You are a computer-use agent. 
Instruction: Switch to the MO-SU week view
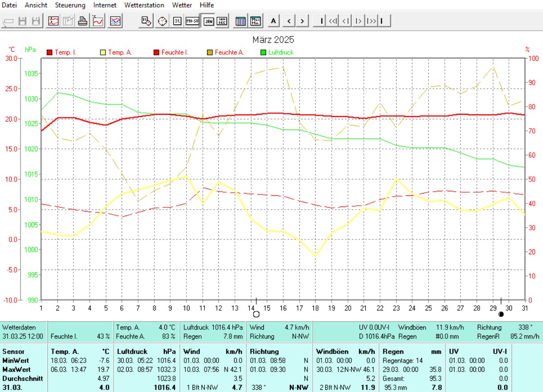(x=192, y=21)
